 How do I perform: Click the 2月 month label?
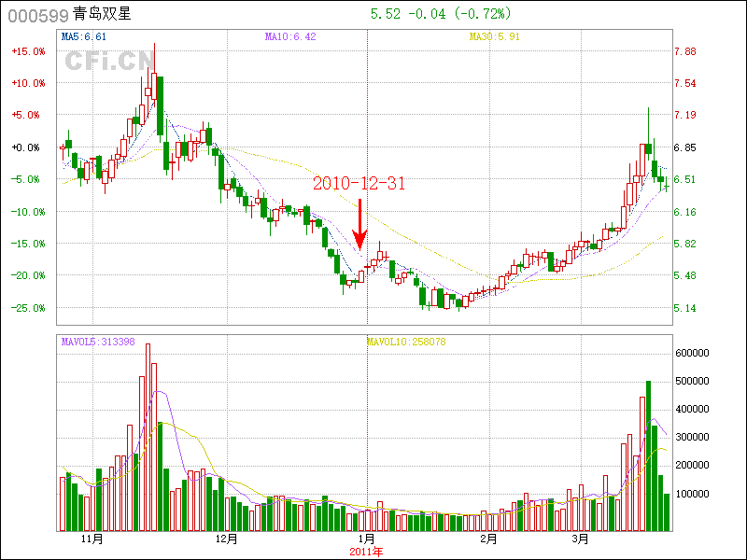pos(489,539)
